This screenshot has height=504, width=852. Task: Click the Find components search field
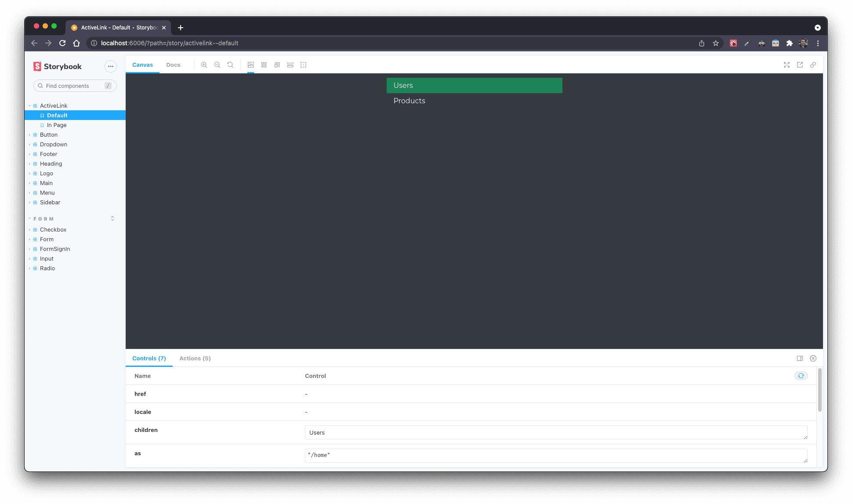[74, 86]
